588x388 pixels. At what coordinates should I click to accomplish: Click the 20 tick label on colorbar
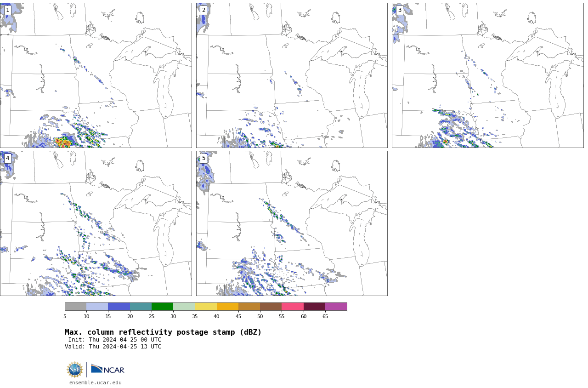click(x=130, y=316)
